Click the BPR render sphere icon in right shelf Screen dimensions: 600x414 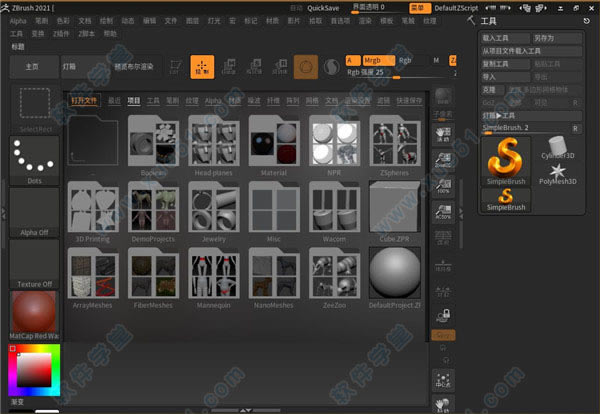pyautogui.click(x=443, y=96)
